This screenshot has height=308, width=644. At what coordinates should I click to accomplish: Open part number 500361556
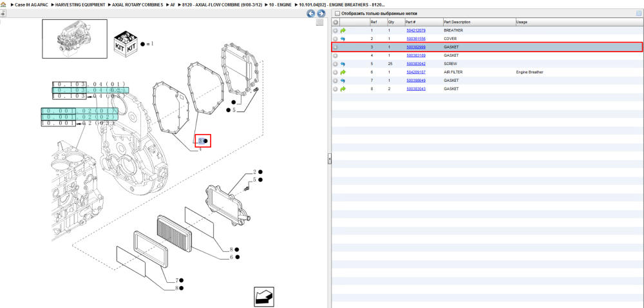coord(415,39)
